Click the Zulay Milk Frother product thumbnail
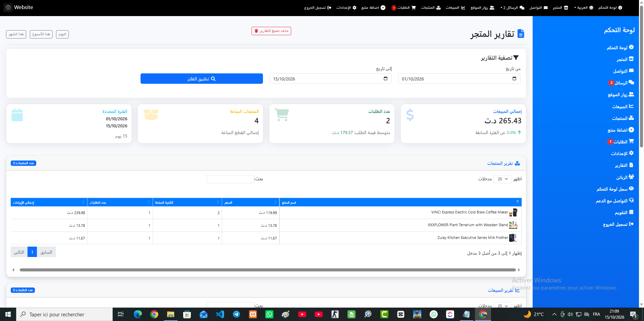This screenshot has height=321, width=644. point(513,238)
